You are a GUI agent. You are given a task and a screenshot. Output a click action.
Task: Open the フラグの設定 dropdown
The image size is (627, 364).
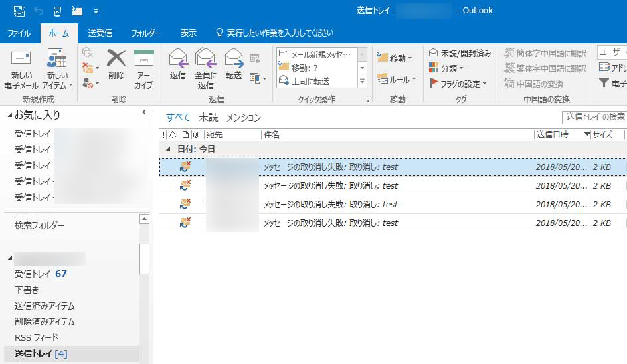458,84
